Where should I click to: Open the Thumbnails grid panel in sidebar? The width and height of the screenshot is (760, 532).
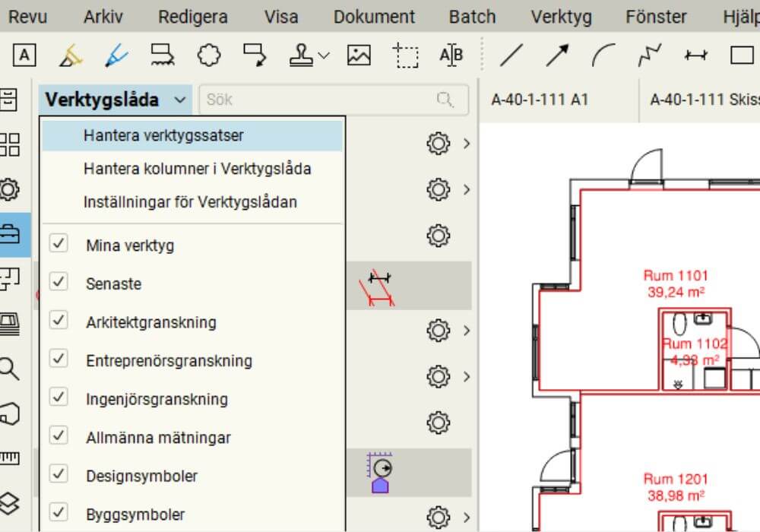tap(10, 144)
